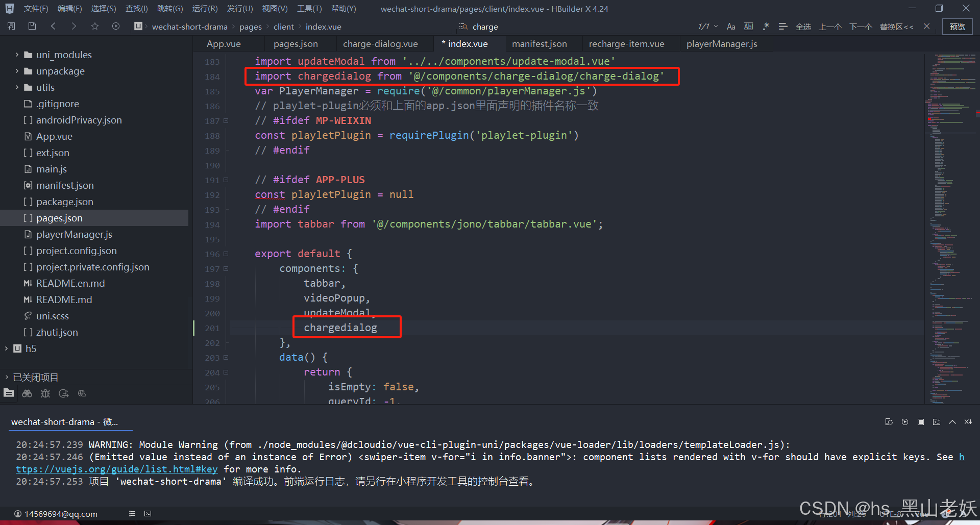Navigate back using the left arrow icon
This screenshot has height=525, width=980.
53,26
